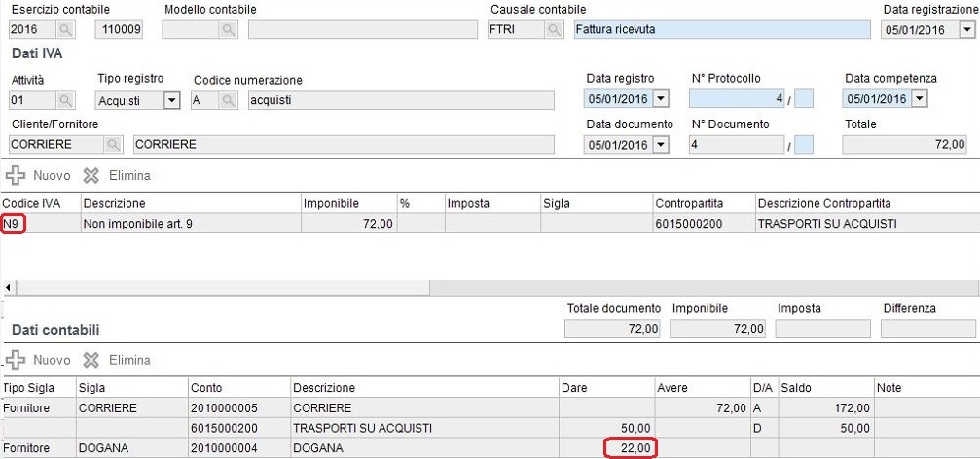Click the Nuovo plus icon under Dati IVA

15,176
